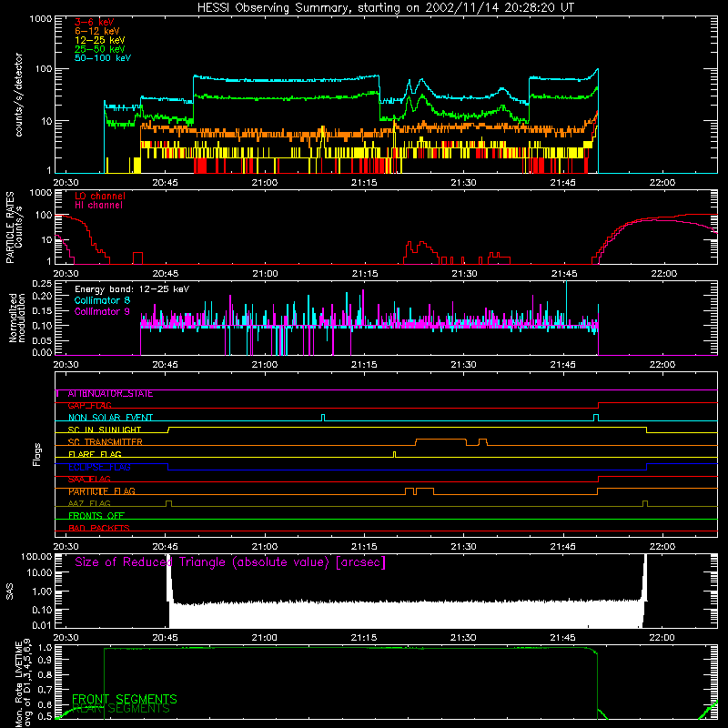
Task: Click the GAP_FLAG label
Action: pos(89,406)
